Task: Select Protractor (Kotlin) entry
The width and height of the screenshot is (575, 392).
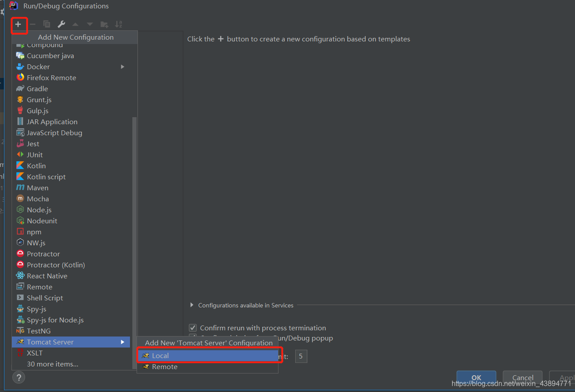Action: (x=71, y=265)
